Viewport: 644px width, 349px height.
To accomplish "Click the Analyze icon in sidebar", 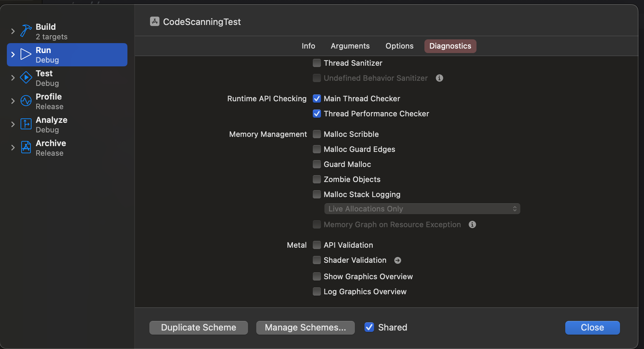I will click(26, 124).
